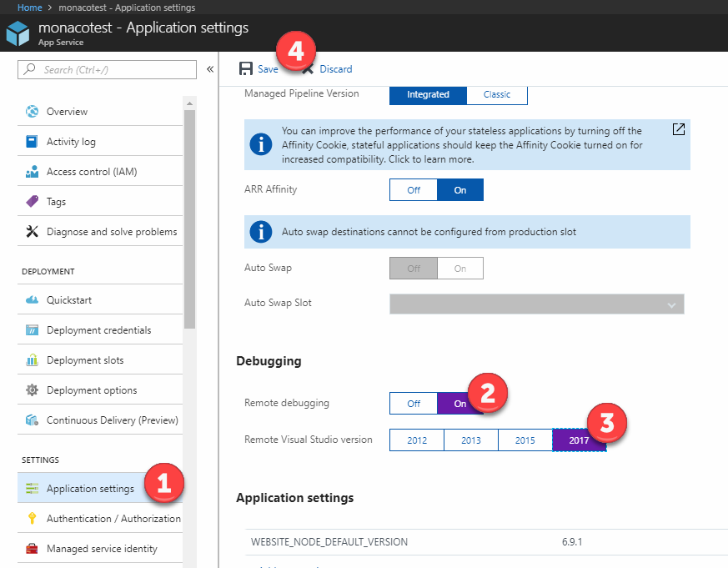Open the Affinity Cookie learn more notice

pos(467,144)
